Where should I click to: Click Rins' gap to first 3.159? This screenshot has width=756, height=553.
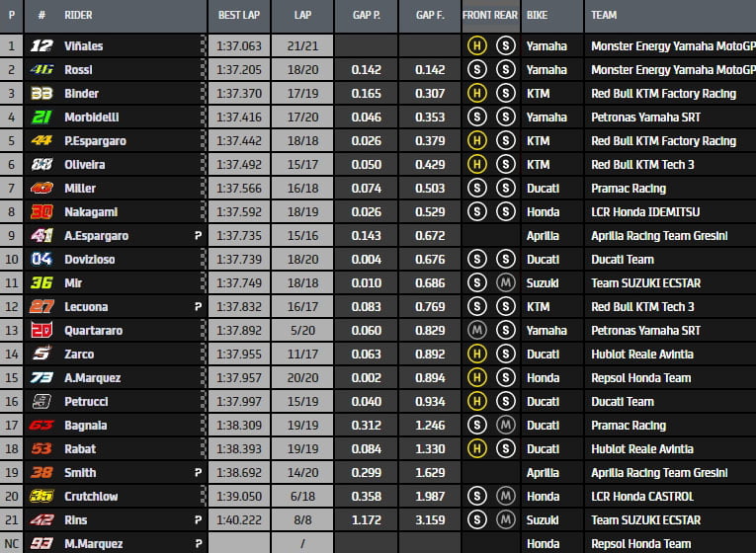point(430,520)
